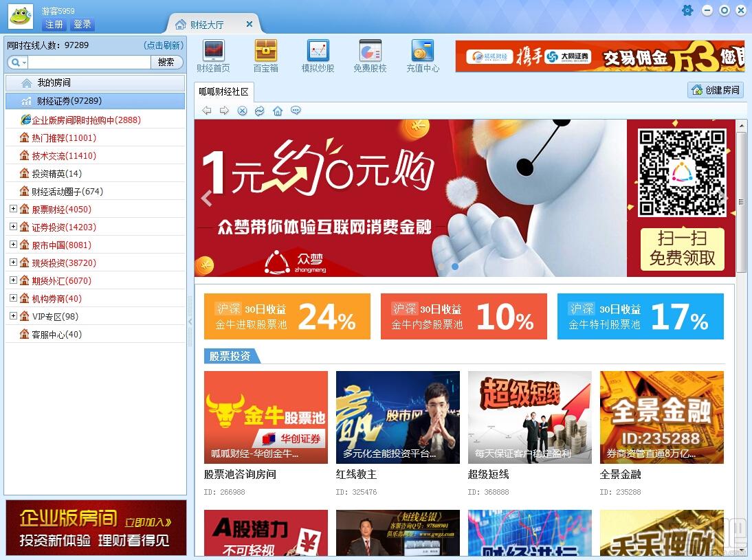
Task: Open the 充值中心 recharge icon
Action: (423, 56)
